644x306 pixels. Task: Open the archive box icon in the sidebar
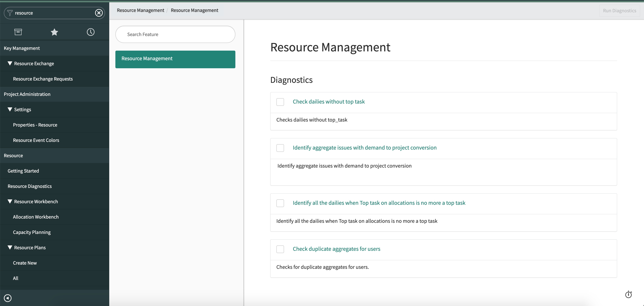18,32
